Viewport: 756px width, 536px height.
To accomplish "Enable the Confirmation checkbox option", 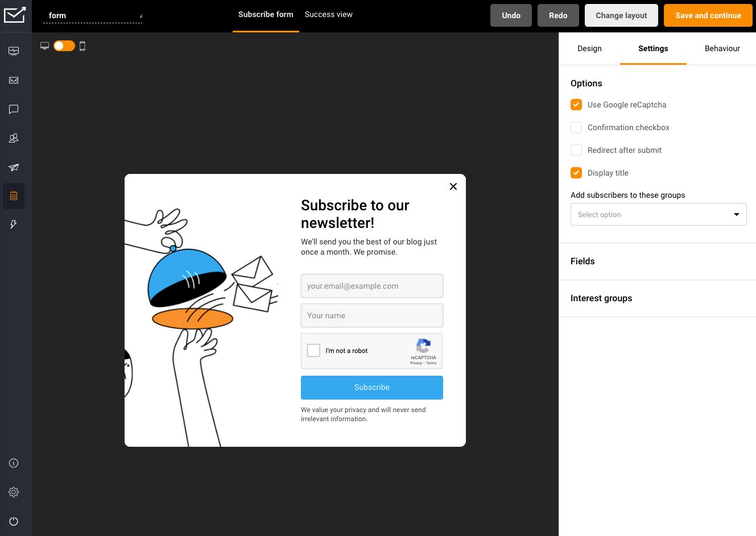I will click(576, 127).
